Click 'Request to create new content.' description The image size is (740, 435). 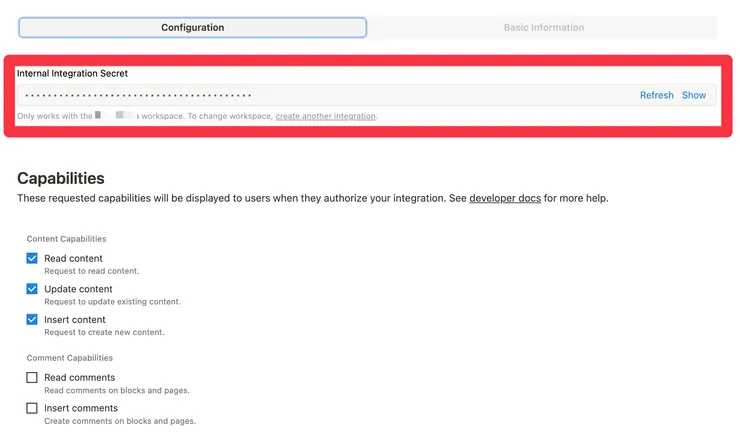(104, 332)
